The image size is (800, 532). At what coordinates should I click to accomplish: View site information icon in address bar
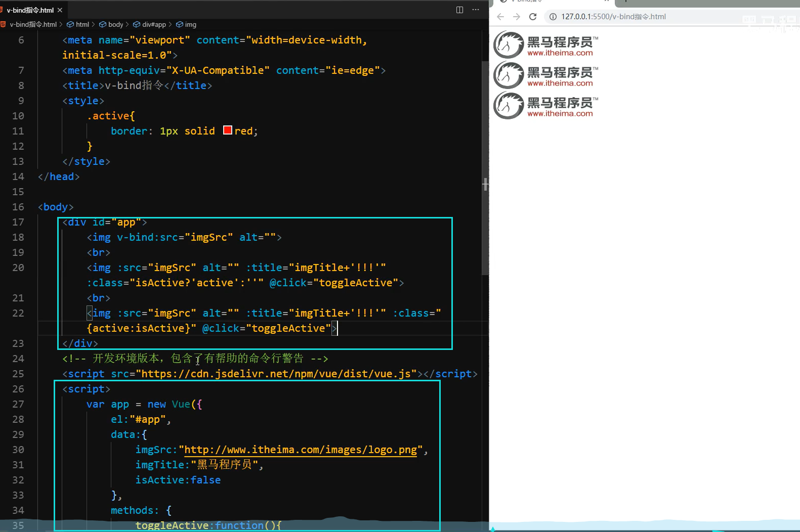pos(553,17)
